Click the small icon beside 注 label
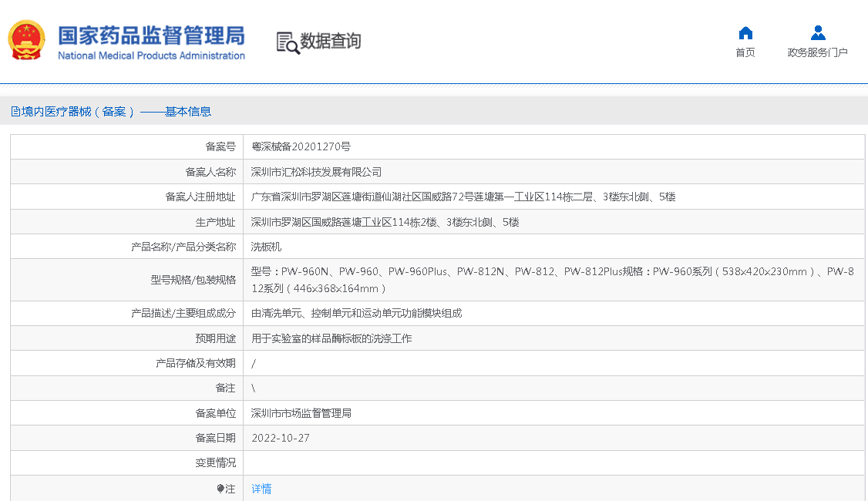 pos(220,489)
